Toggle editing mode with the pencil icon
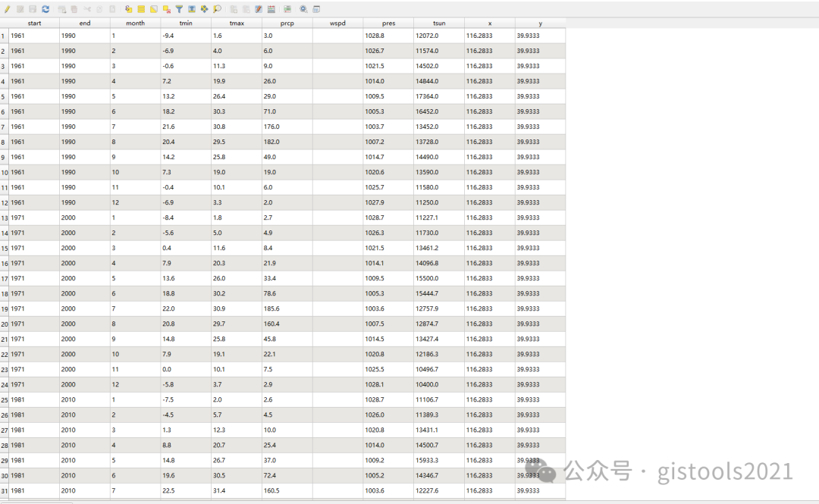 pyautogui.click(x=8, y=9)
